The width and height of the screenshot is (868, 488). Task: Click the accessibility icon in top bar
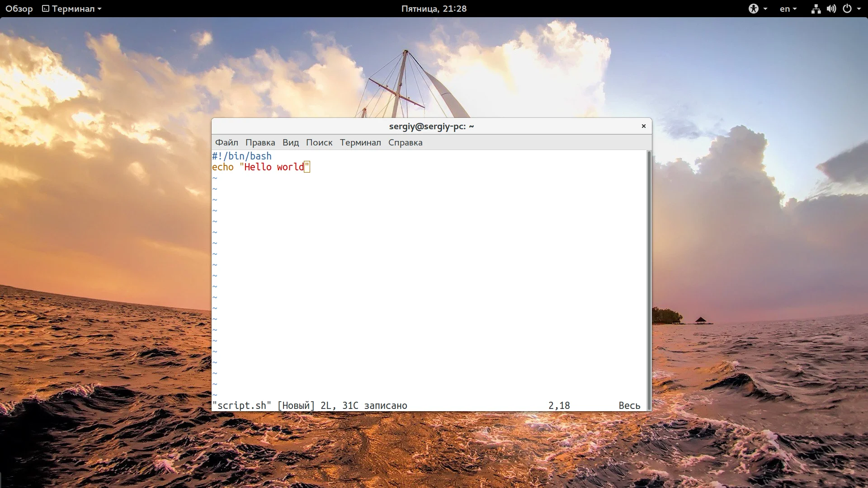point(753,9)
